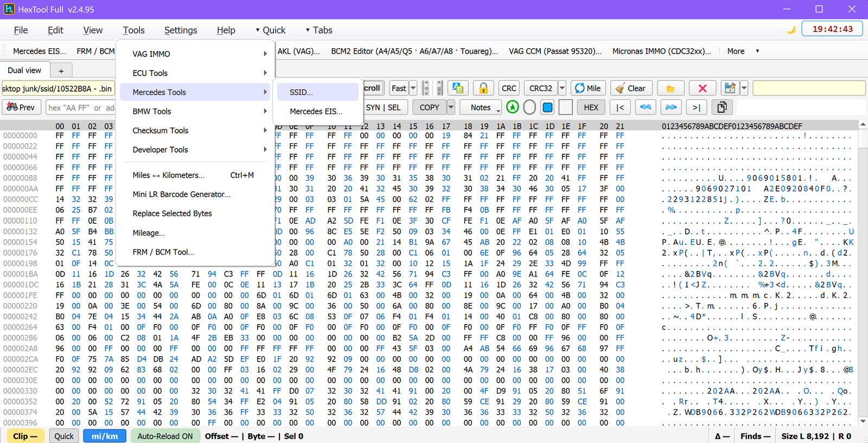868x443 pixels.
Task: Open the Fast speed dropdown arrow
Action: [x=413, y=88]
